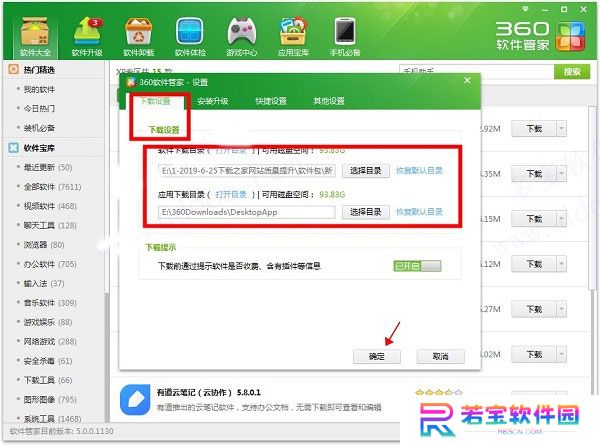Switch to 安装升级 tab
Image resolution: width=600 pixels, height=445 pixels.
coord(213,101)
